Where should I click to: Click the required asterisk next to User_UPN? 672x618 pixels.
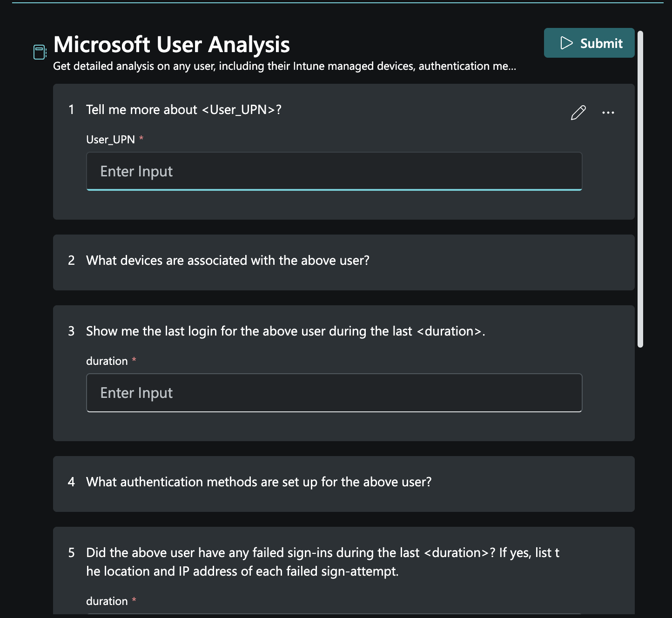click(142, 139)
